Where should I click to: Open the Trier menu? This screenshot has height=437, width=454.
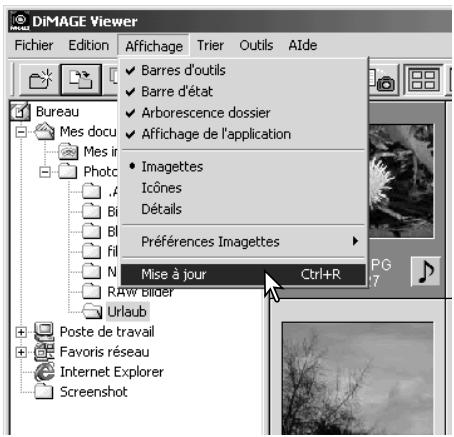tap(210, 45)
